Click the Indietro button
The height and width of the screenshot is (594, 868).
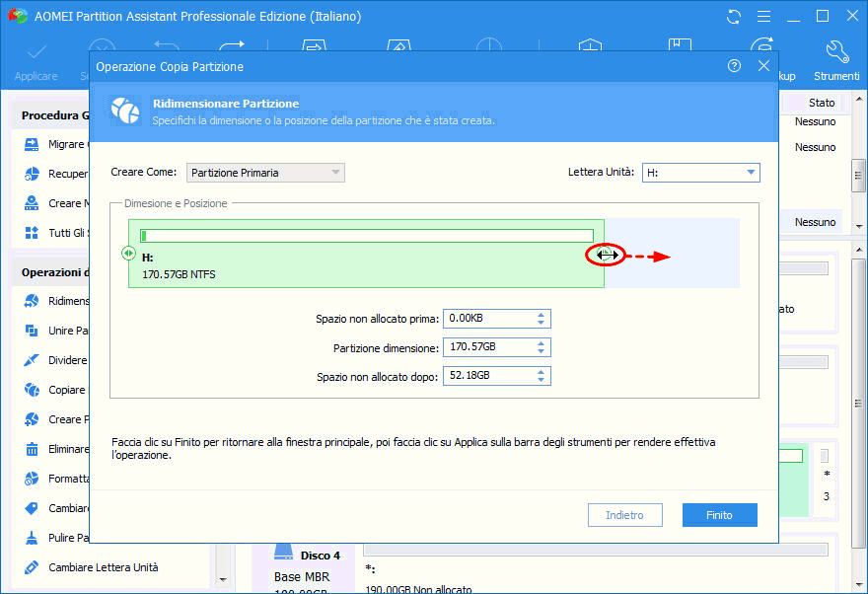coord(624,515)
